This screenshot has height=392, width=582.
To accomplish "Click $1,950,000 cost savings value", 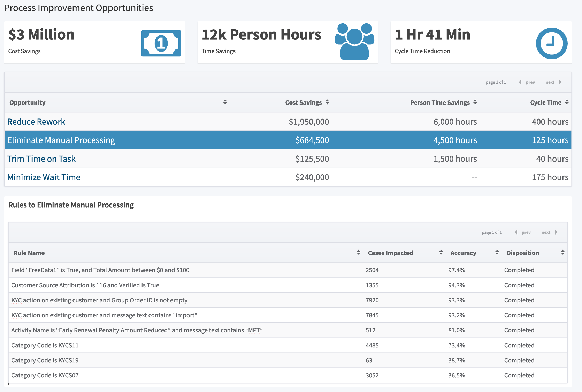I will (309, 122).
